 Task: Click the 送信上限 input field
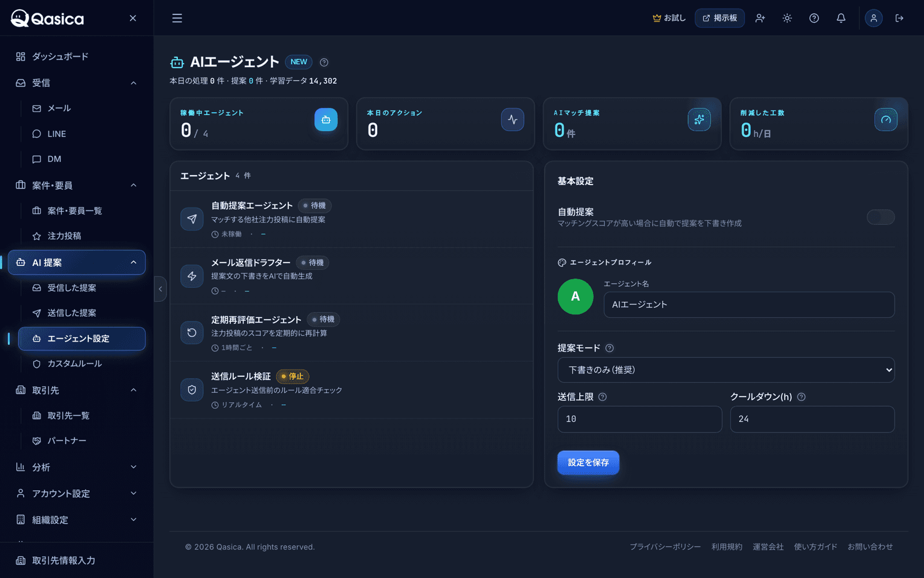click(x=640, y=419)
